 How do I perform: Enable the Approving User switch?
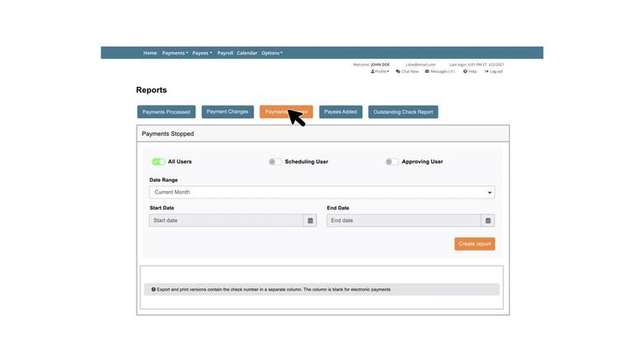392,162
